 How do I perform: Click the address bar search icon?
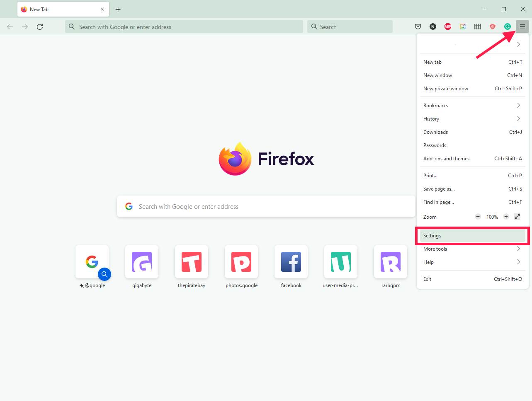pos(71,27)
